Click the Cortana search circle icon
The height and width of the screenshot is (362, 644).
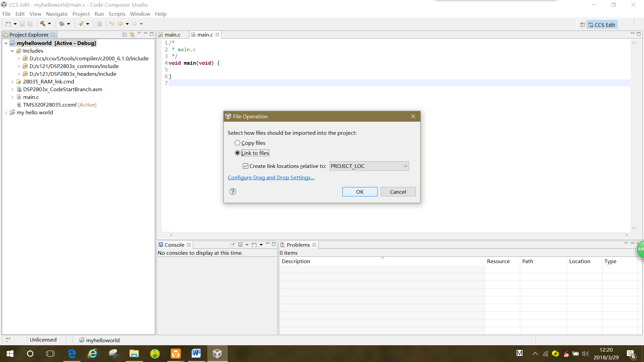coord(30,354)
